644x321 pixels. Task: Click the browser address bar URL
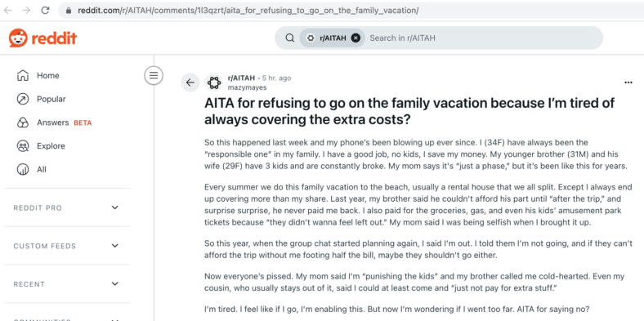pyautogui.click(x=248, y=11)
